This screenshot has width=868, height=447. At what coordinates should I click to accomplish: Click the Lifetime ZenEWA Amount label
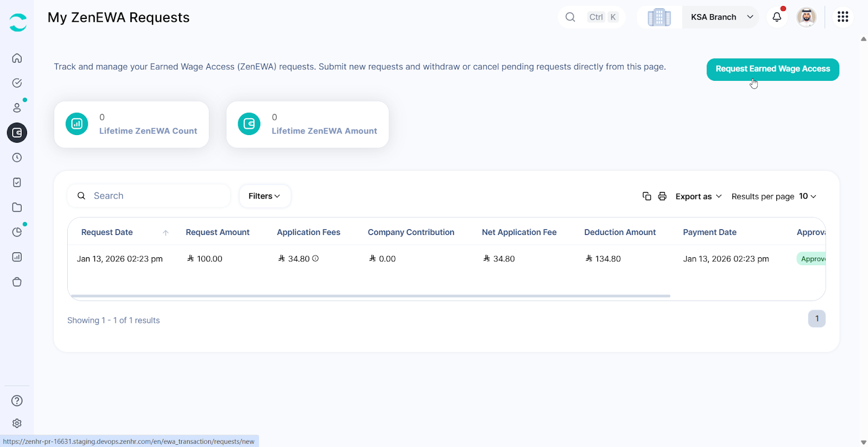click(x=324, y=131)
